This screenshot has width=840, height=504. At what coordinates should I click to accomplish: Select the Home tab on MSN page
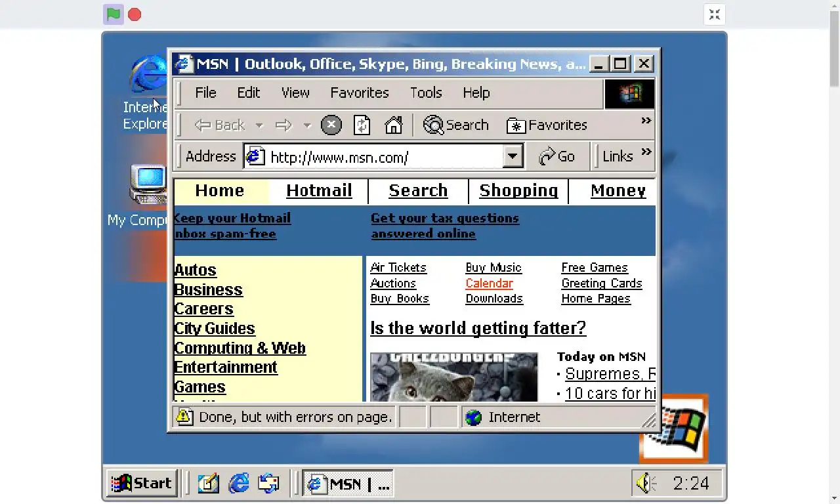point(219,190)
